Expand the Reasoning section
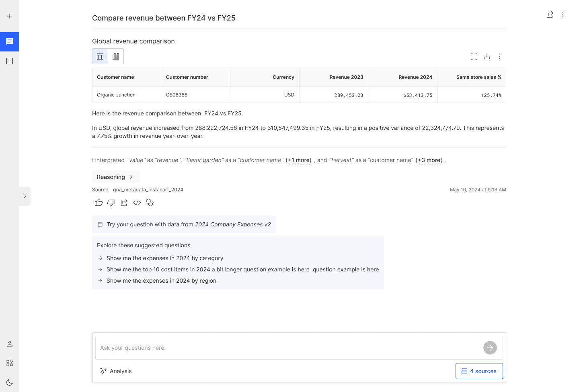This screenshot has height=392, width=579. tap(115, 177)
